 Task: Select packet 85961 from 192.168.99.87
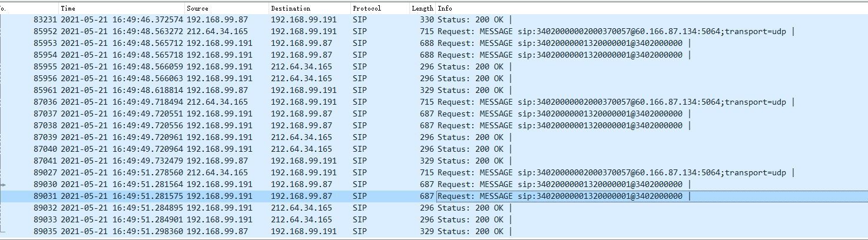pos(236,90)
